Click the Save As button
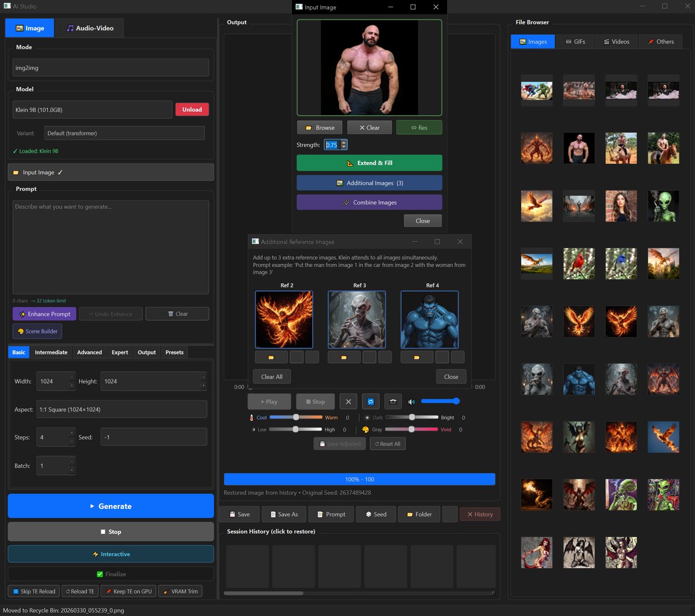The image size is (695, 616). [x=283, y=514]
